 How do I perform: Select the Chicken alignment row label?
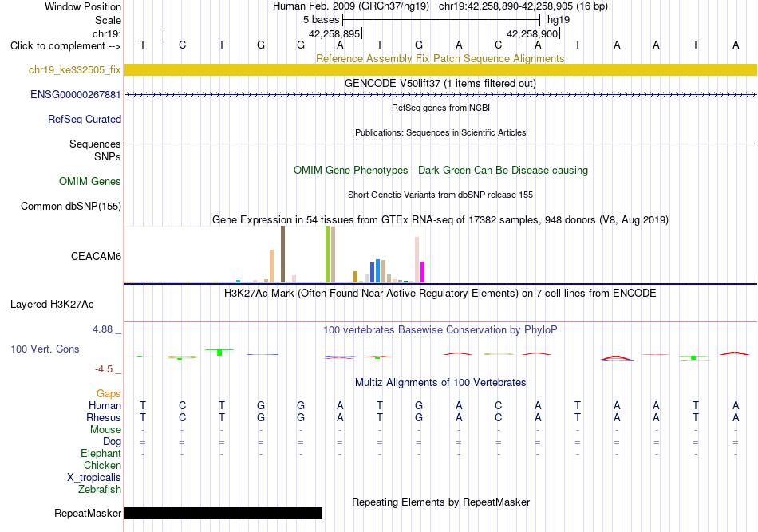click(102, 465)
